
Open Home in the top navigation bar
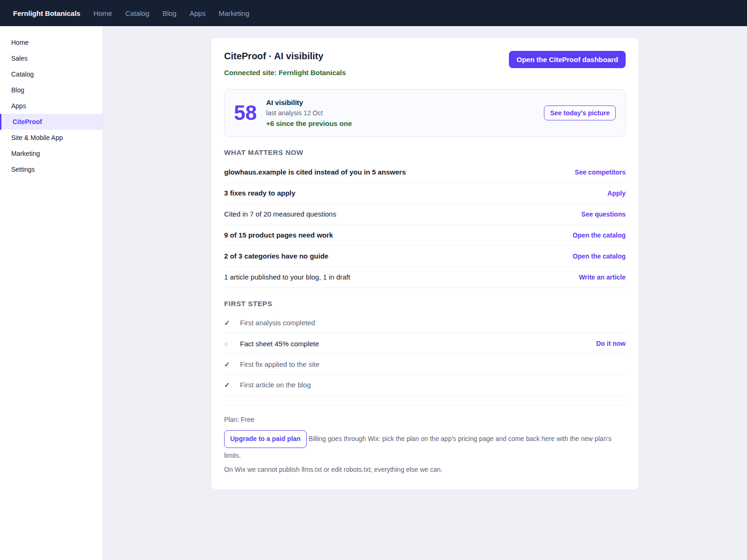click(103, 14)
